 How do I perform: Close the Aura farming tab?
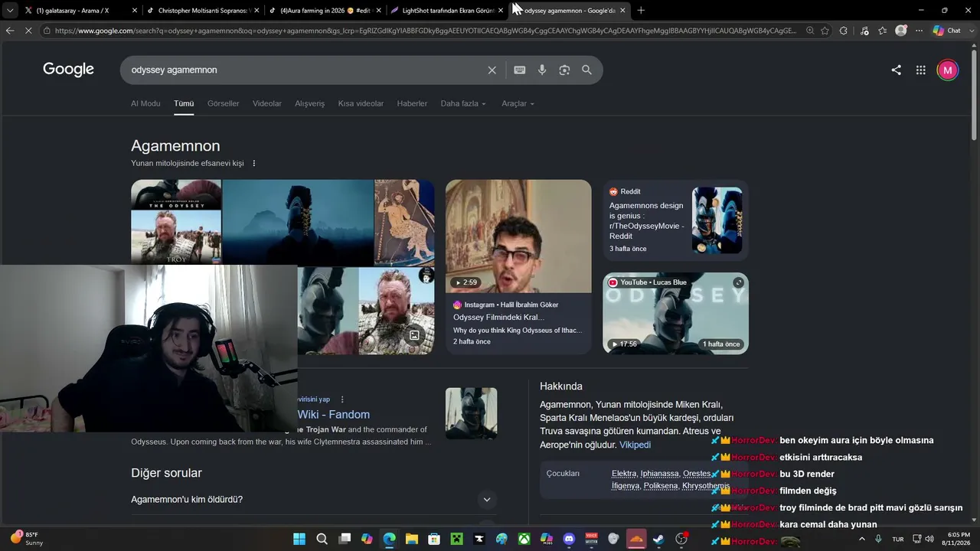(x=378, y=11)
